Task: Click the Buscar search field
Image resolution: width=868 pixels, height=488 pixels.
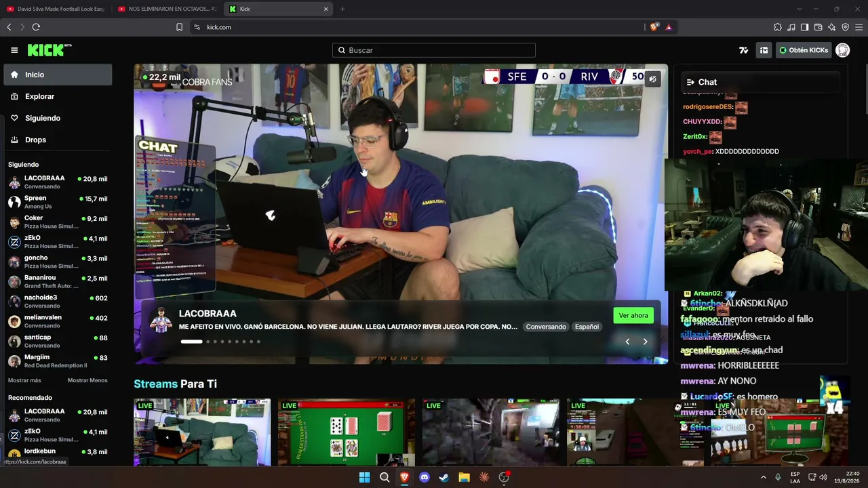Action: pos(434,50)
